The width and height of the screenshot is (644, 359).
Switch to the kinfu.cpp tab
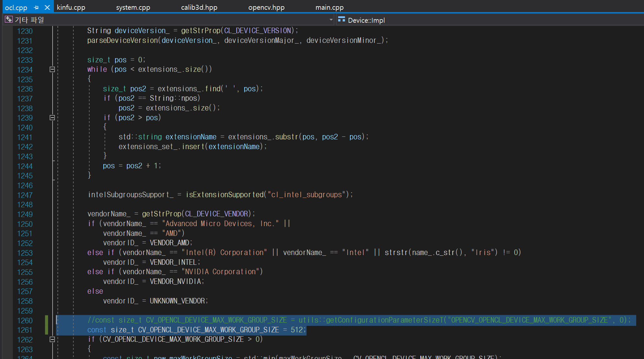pyautogui.click(x=71, y=7)
